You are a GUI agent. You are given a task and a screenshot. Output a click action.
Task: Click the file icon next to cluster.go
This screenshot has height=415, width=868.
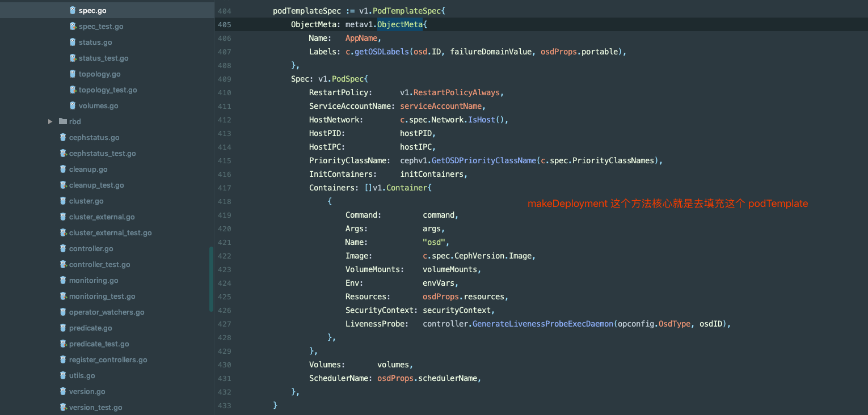tap(64, 201)
